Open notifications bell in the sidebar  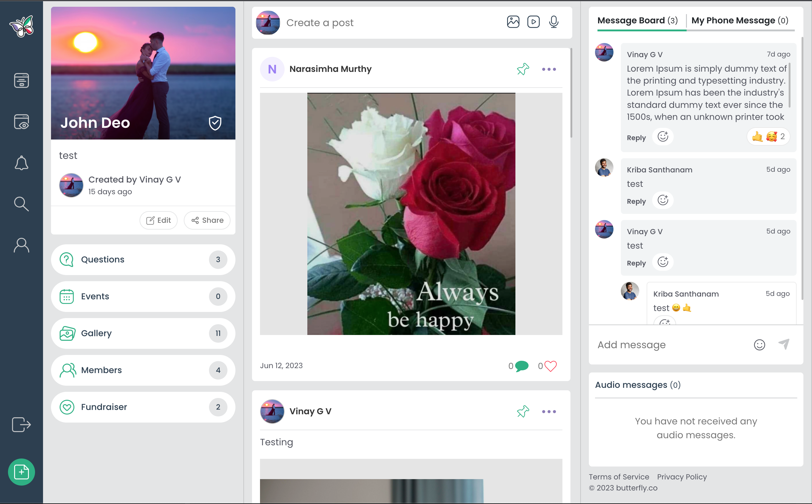[21, 163]
